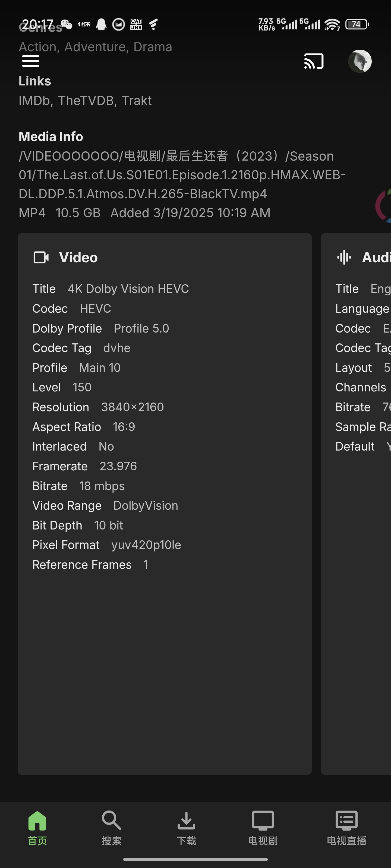Tap the Cast to device icon

coord(314,61)
